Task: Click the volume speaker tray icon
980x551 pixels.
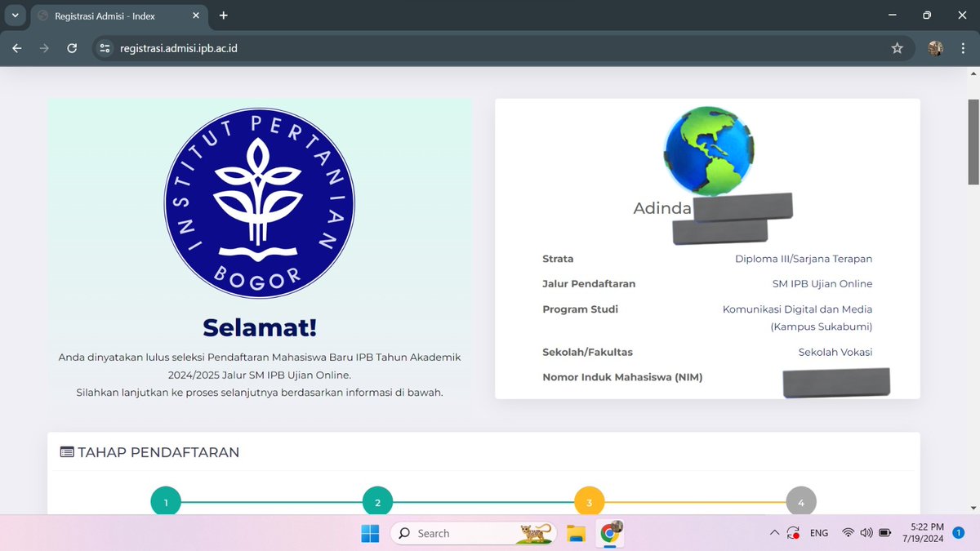Action: [x=866, y=533]
